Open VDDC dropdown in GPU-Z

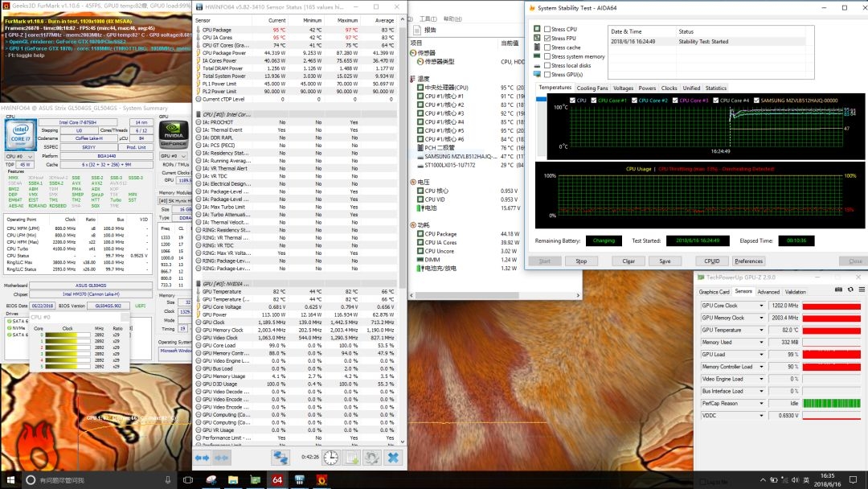point(761,415)
